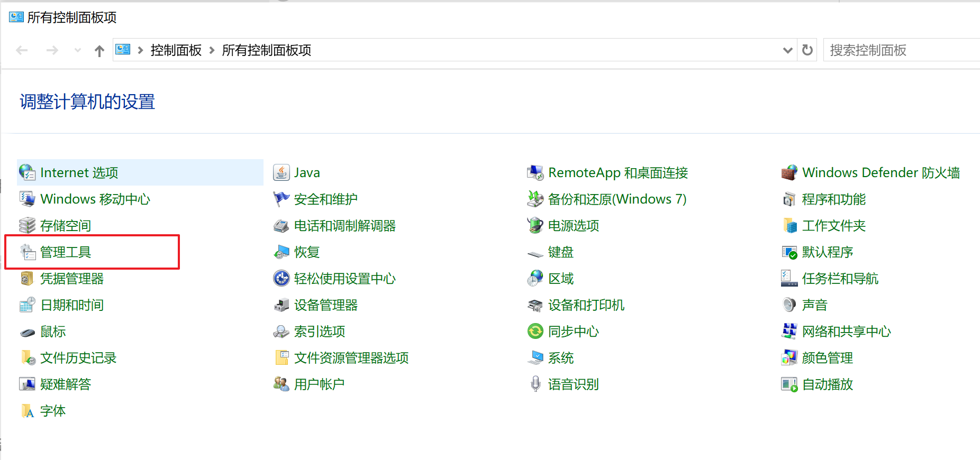Click the 设备管理器 icon
This screenshot has height=460, width=980.
click(x=281, y=305)
